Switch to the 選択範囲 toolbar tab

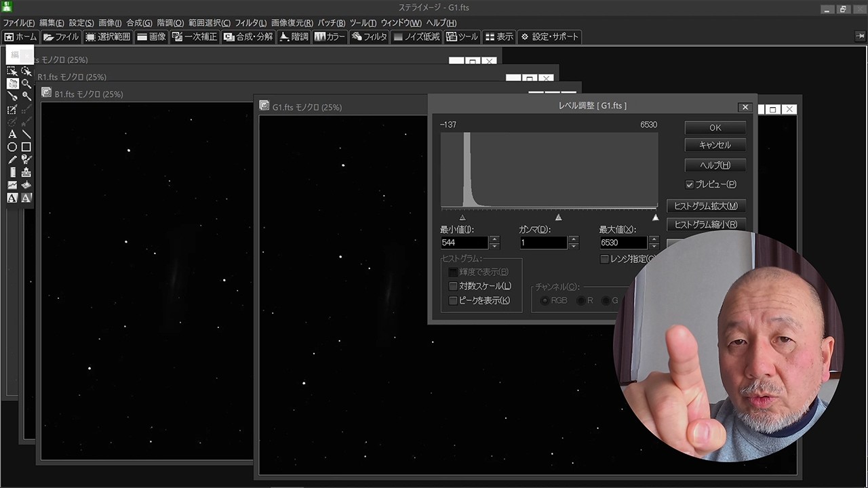(108, 37)
